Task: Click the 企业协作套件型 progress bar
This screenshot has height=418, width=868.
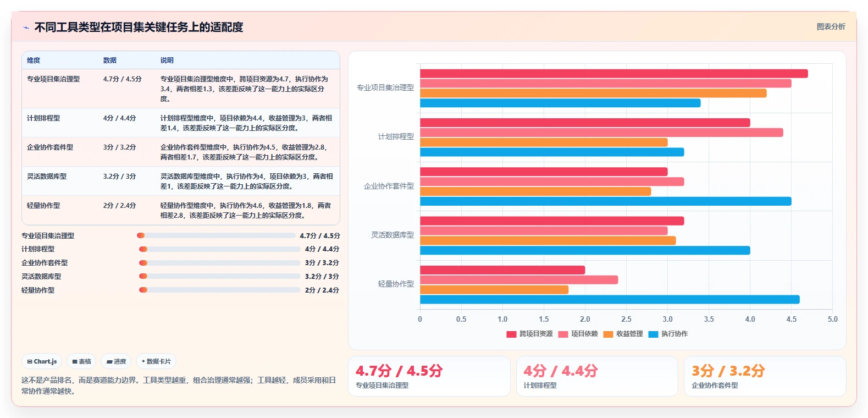Action: click(x=220, y=263)
